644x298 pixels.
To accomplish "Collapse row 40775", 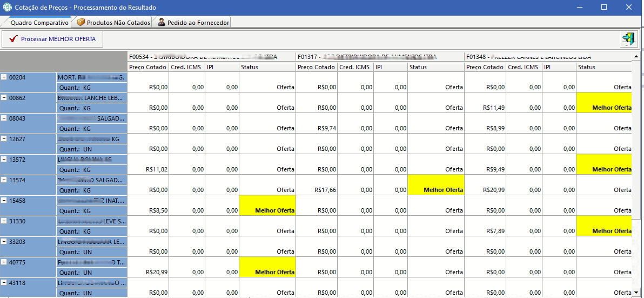I will [x=4, y=262].
